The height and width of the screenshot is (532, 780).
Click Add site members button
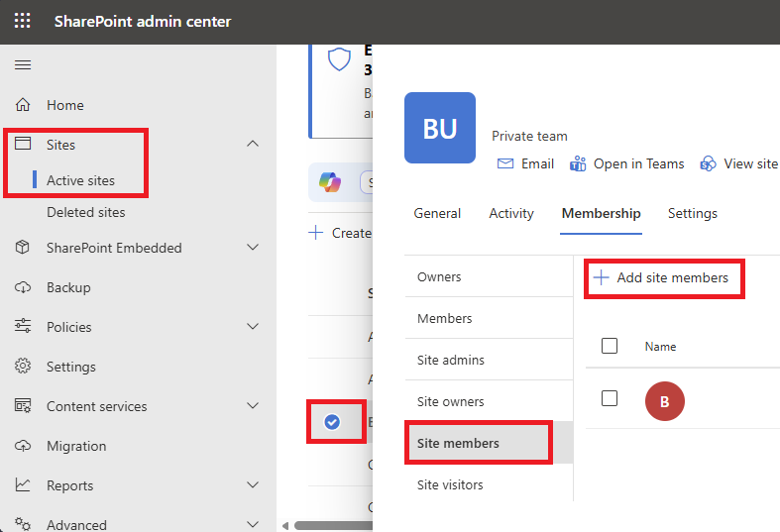661,277
